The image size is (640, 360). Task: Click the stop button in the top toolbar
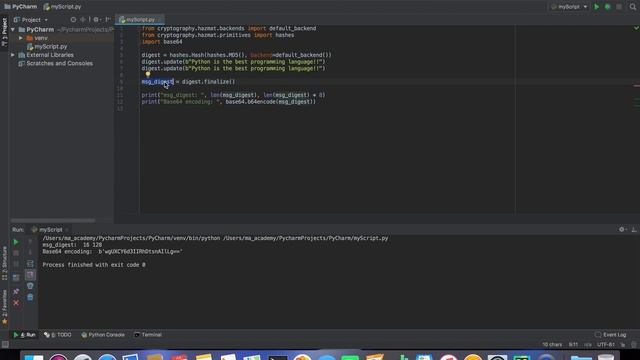click(x=619, y=7)
